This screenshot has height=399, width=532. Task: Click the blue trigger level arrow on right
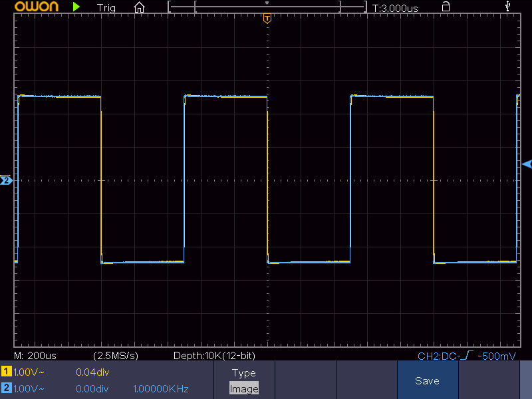pos(527,164)
